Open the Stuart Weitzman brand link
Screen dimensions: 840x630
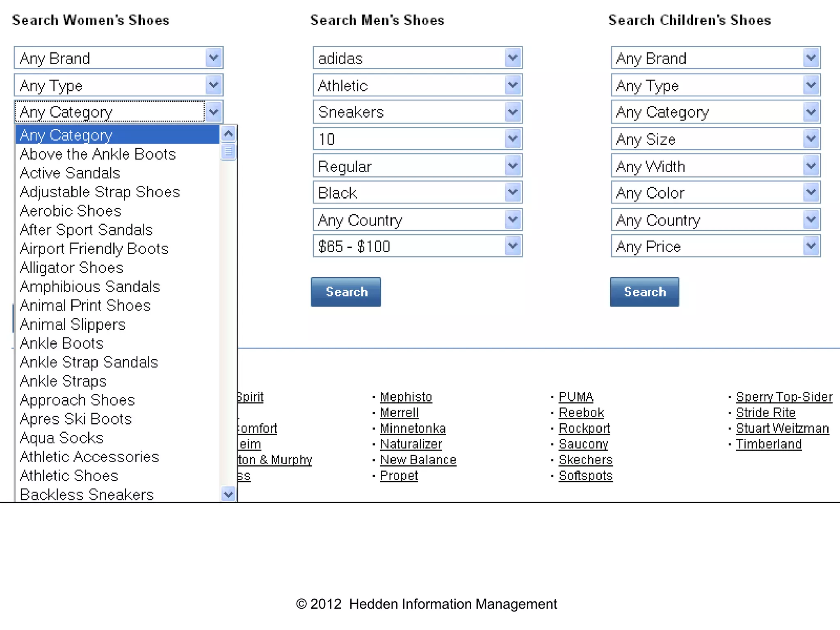coord(783,428)
